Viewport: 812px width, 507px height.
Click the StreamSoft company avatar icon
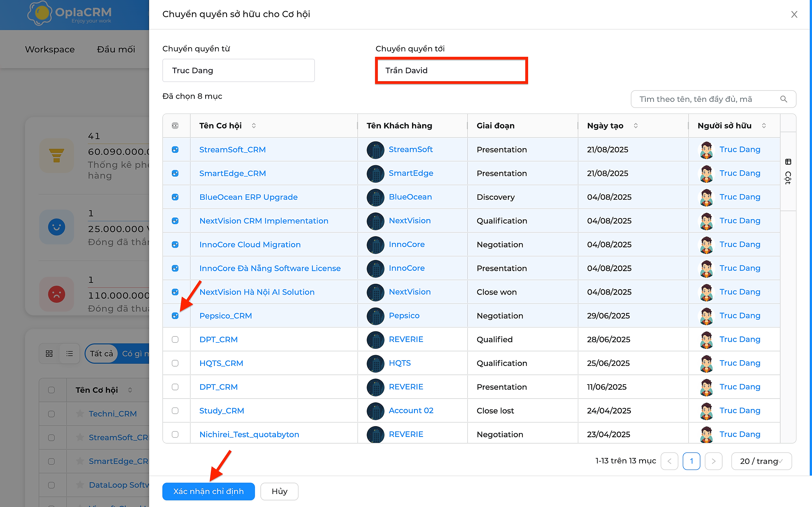(375, 150)
